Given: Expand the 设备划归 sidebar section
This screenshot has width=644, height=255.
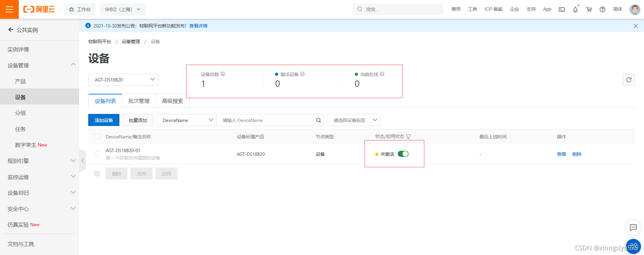Looking at the screenshot, I should click(73, 193).
